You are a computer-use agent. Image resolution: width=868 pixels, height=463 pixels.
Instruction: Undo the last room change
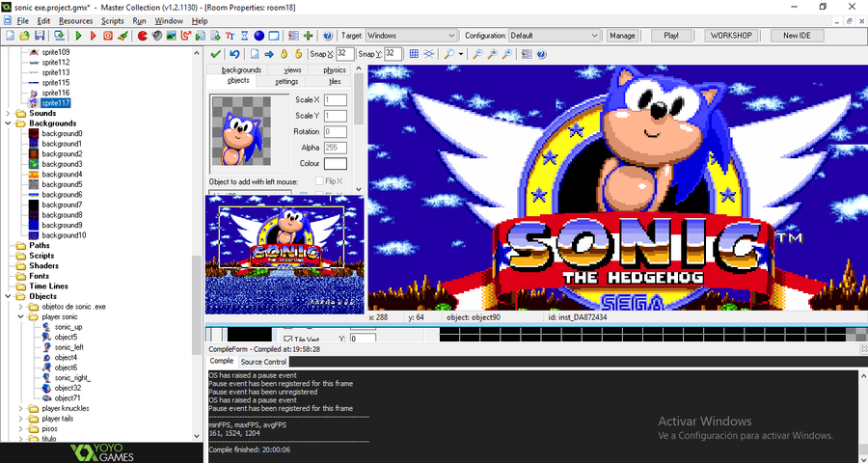(234, 54)
